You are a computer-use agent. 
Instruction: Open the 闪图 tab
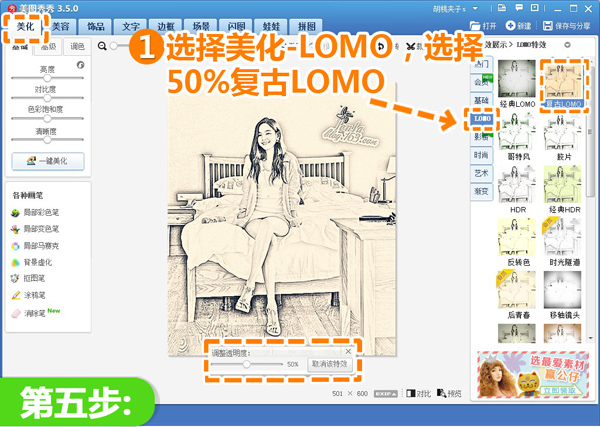(236, 27)
